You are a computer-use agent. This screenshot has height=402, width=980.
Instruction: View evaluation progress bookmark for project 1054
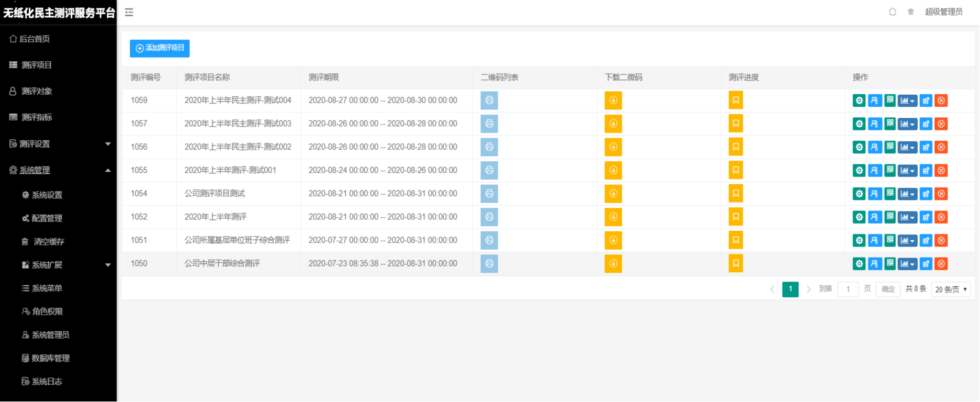point(736,194)
